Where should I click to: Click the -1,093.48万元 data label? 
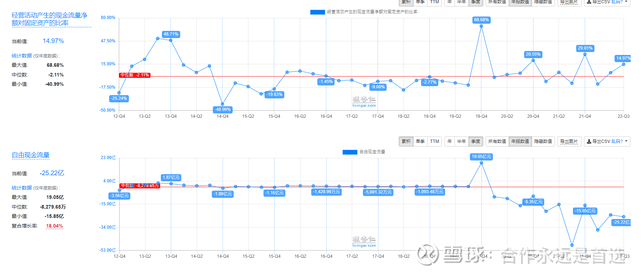(x=430, y=192)
